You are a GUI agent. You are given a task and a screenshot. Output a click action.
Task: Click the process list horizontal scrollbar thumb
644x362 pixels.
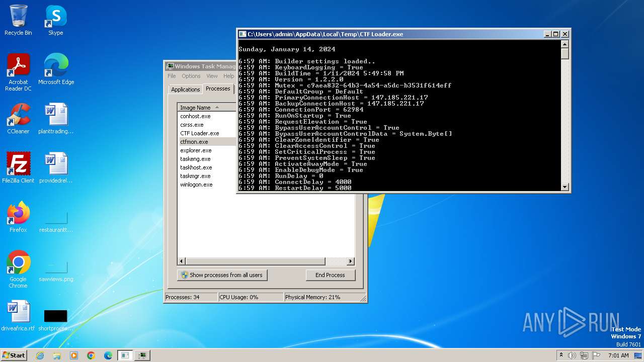(x=256, y=261)
